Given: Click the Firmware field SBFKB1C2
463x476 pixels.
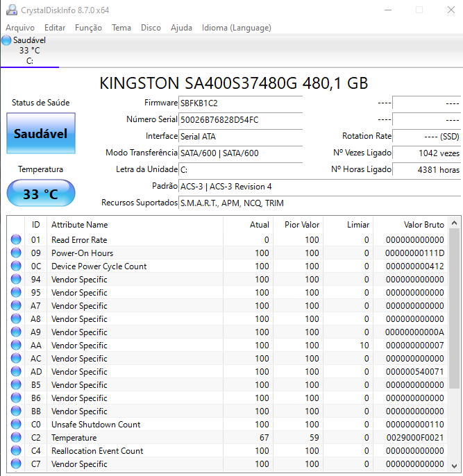Looking at the screenshot, I should click(240, 103).
